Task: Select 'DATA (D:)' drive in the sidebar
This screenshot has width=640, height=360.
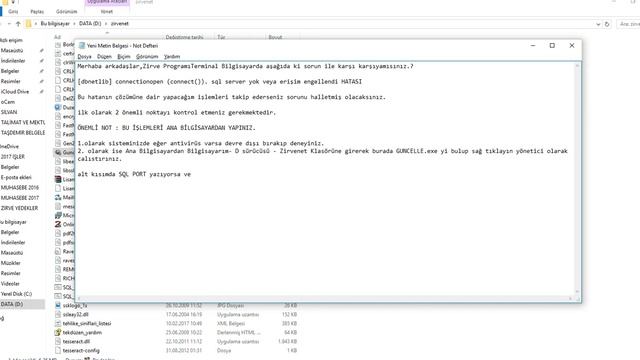Action: [x=12, y=304]
